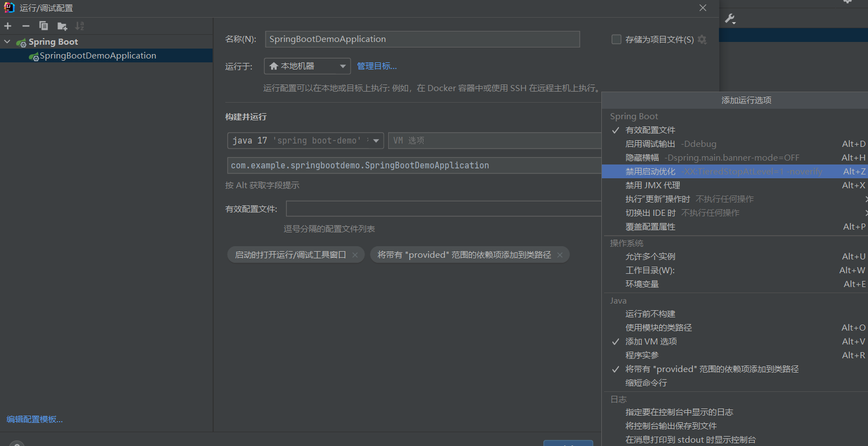Sort configurations alphabetically

coord(80,26)
